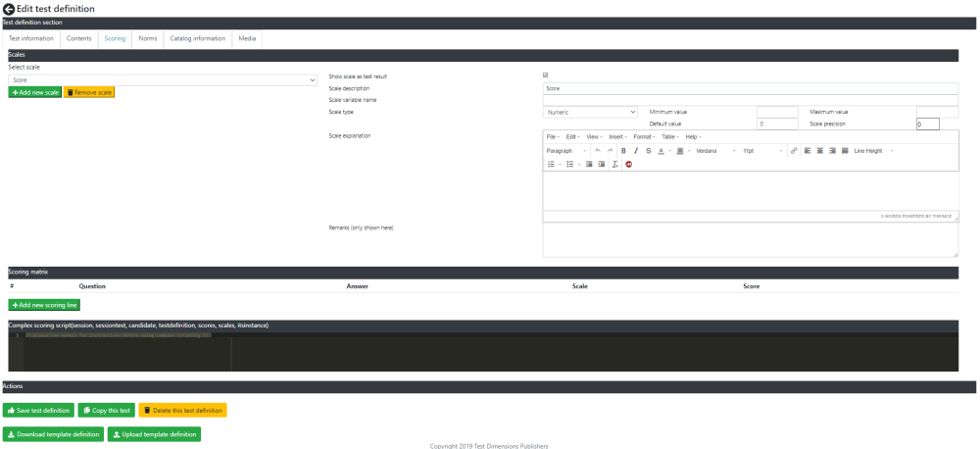
Task: Open the Insert menu in the editor
Action: tap(617, 137)
